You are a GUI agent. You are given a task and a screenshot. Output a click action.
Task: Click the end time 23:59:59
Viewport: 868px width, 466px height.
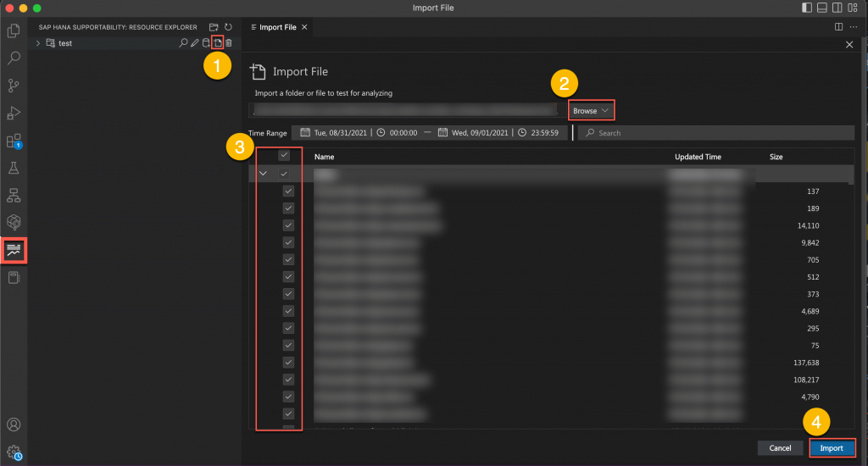point(545,133)
